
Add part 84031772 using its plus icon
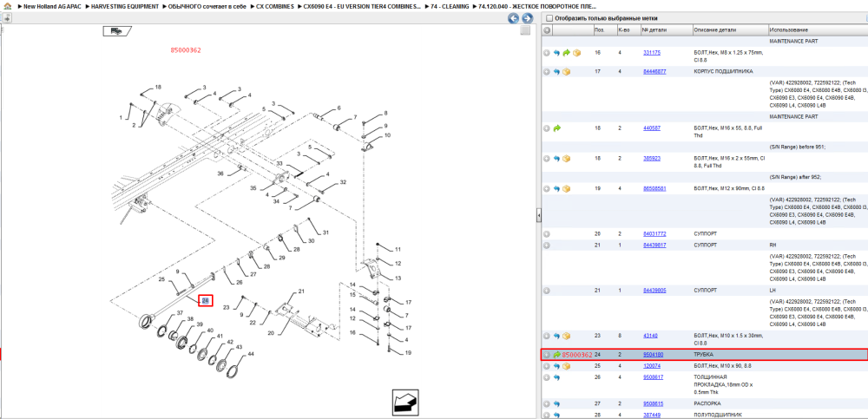click(x=546, y=234)
